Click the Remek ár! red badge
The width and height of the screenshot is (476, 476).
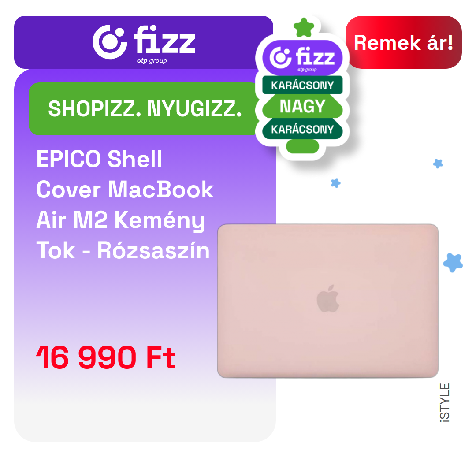tap(403, 42)
